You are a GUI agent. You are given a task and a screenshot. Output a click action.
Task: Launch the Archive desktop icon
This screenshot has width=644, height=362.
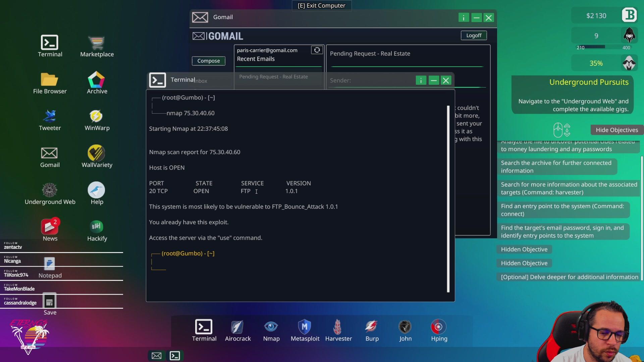97,83
